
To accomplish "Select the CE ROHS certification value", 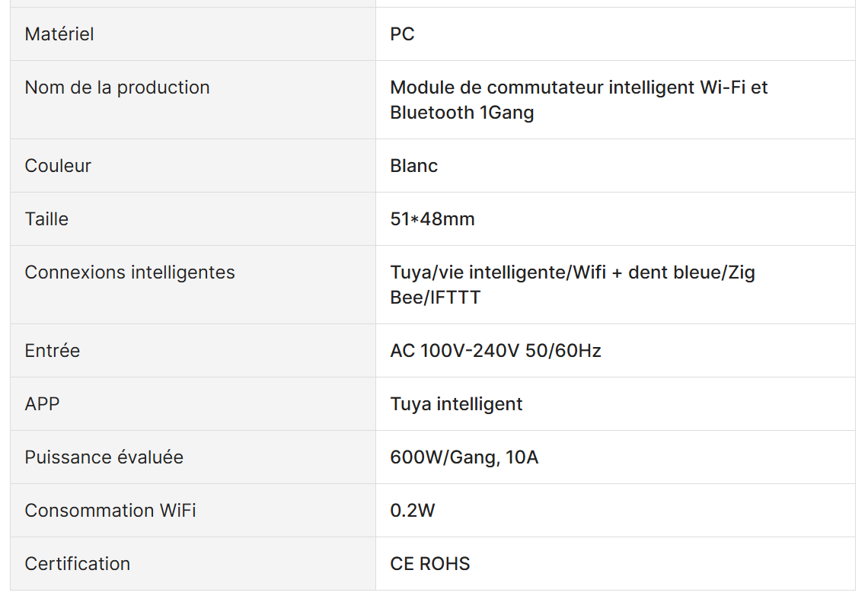I will coord(430,563).
